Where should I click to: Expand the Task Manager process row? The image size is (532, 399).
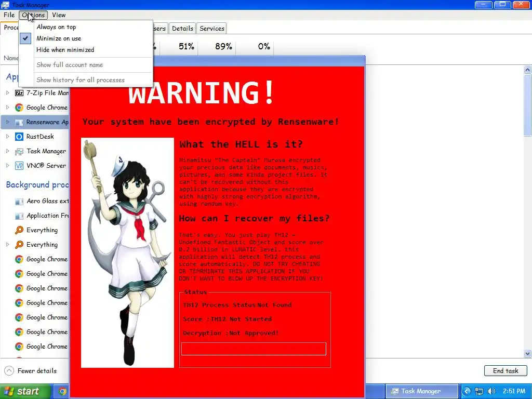click(7, 151)
